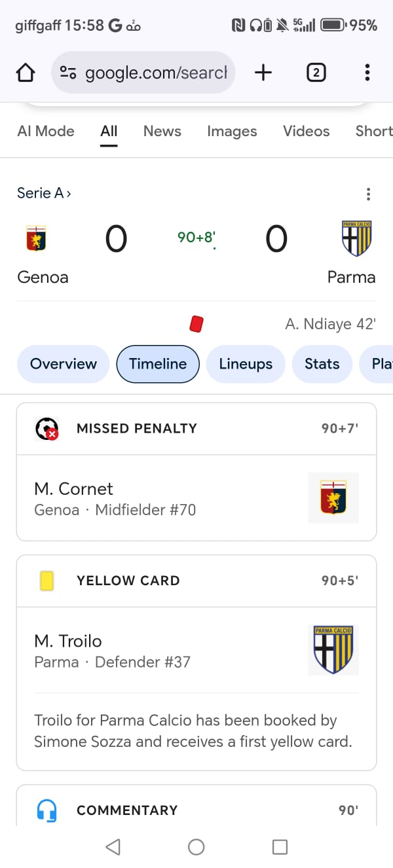Tap the site settings icon in address bar
Viewport: 393px width, 868px height.
point(68,73)
